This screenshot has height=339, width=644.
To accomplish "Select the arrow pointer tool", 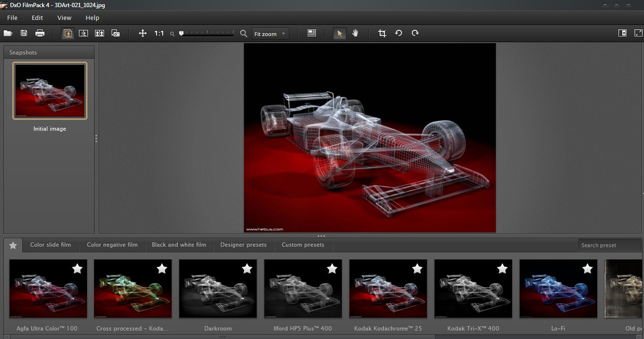I will pos(340,33).
